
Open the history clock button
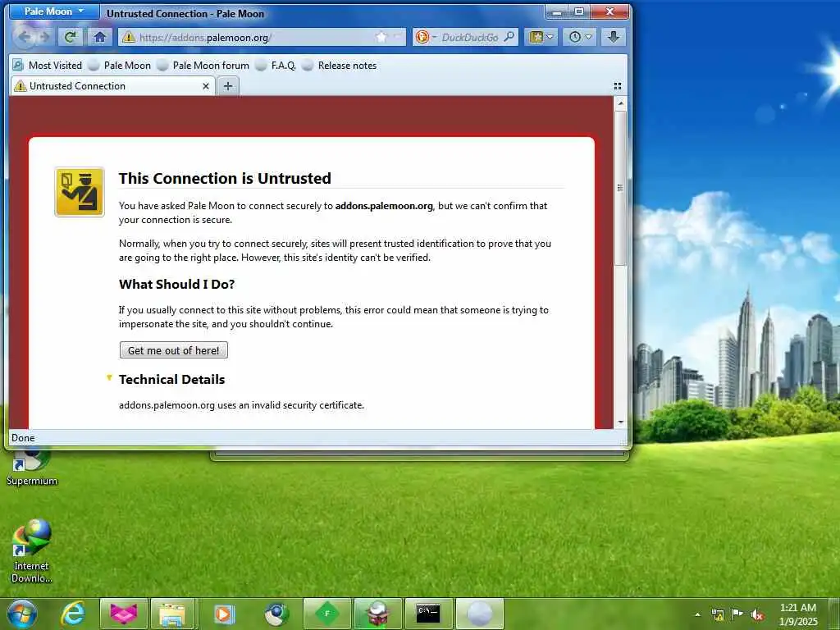580,36
